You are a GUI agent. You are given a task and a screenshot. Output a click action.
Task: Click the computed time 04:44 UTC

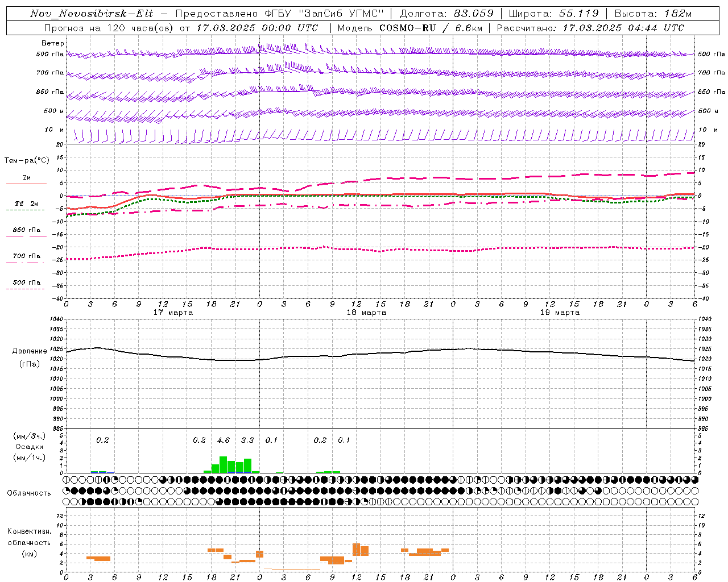(x=656, y=28)
